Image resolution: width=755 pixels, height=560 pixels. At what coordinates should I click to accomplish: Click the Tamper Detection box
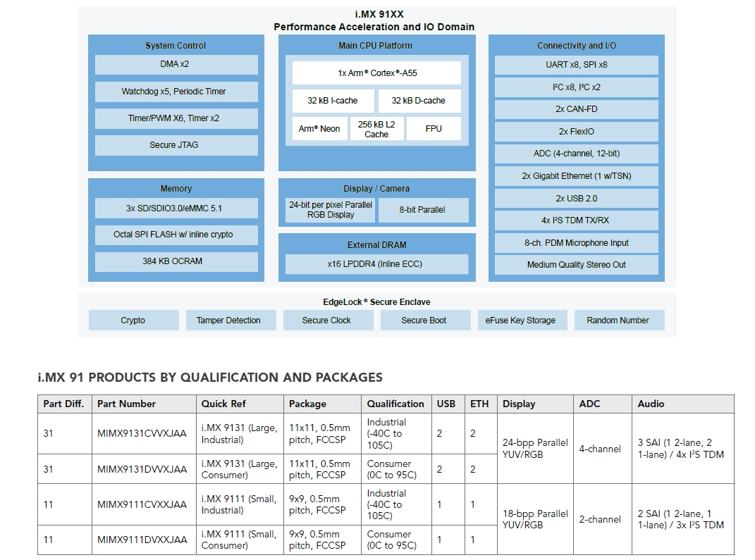click(228, 321)
